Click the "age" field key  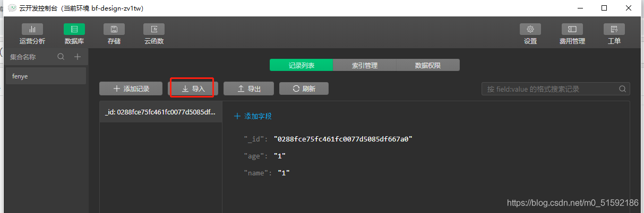click(x=256, y=156)
